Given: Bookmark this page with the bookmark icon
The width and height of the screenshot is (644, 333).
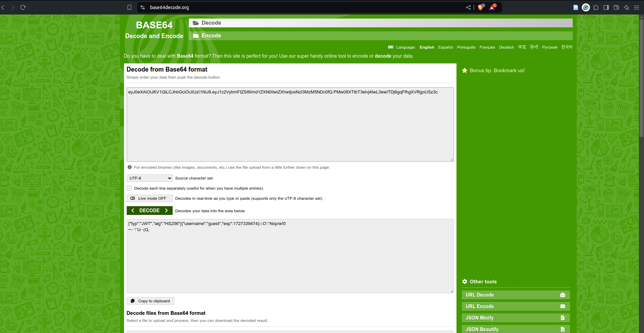Looking at the screenshot, I should pos(129,7).
